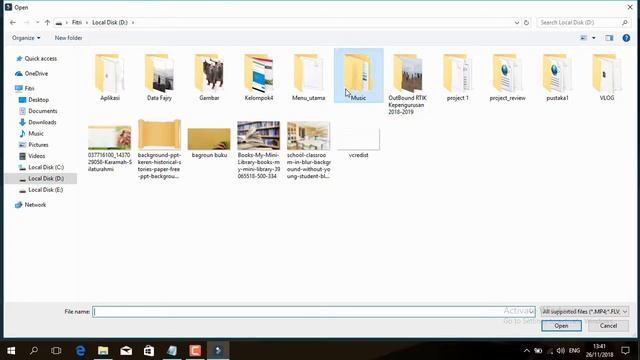Create a New folder

pos(69,38)
